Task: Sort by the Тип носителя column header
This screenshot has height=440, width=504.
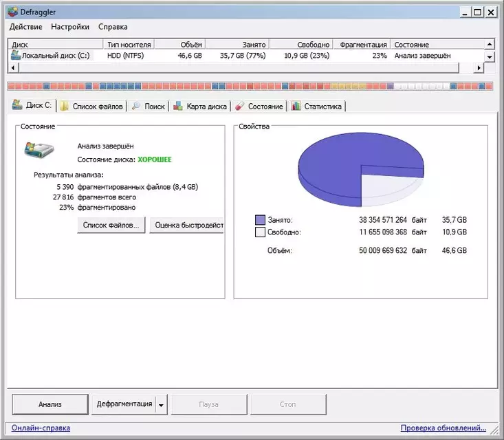Action: pyautogui.click(x=129, y=45)
